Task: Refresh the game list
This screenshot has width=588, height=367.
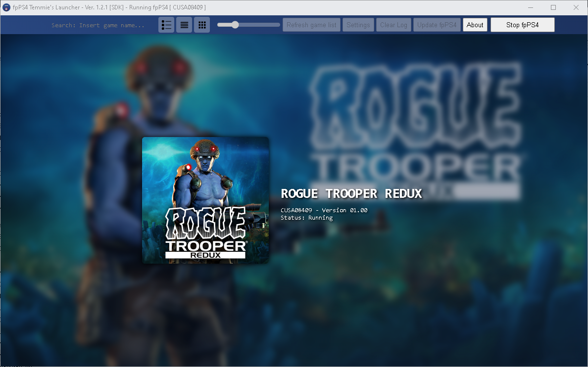Action: coord(311,24)
